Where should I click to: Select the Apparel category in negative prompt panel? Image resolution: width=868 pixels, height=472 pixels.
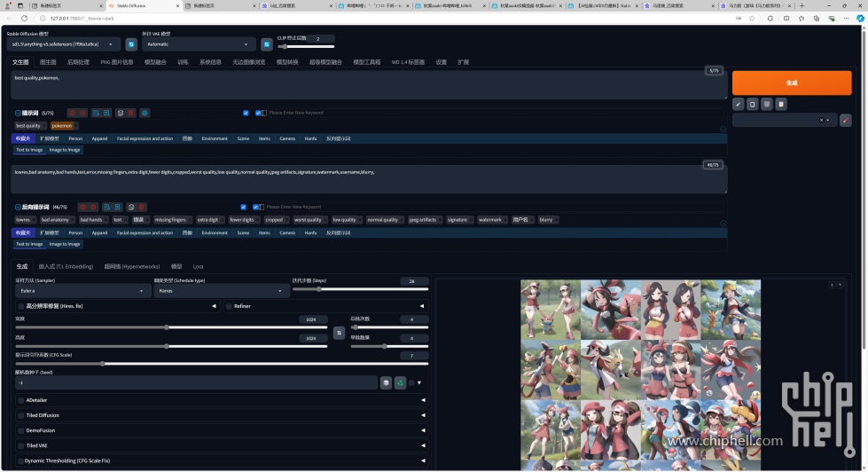pyautogui.click(x=99, y=233)
